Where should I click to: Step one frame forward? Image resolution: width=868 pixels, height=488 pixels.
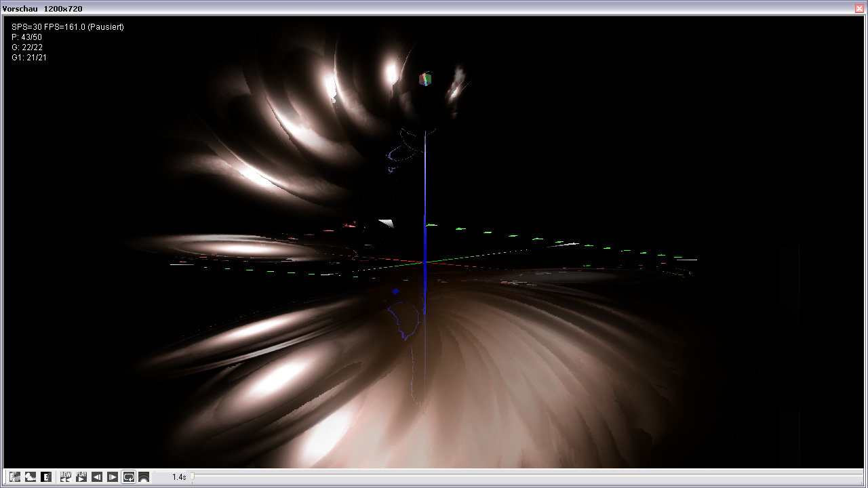[x=112, y=476]
